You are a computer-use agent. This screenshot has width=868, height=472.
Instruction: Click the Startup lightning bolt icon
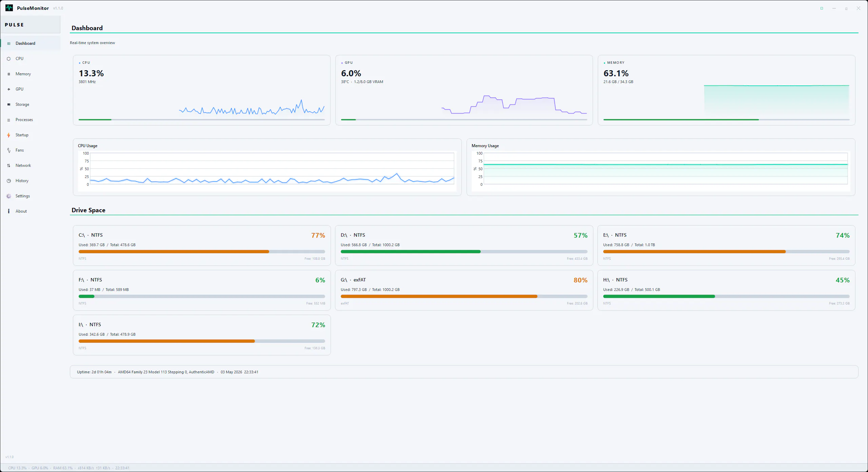[9, 135]
